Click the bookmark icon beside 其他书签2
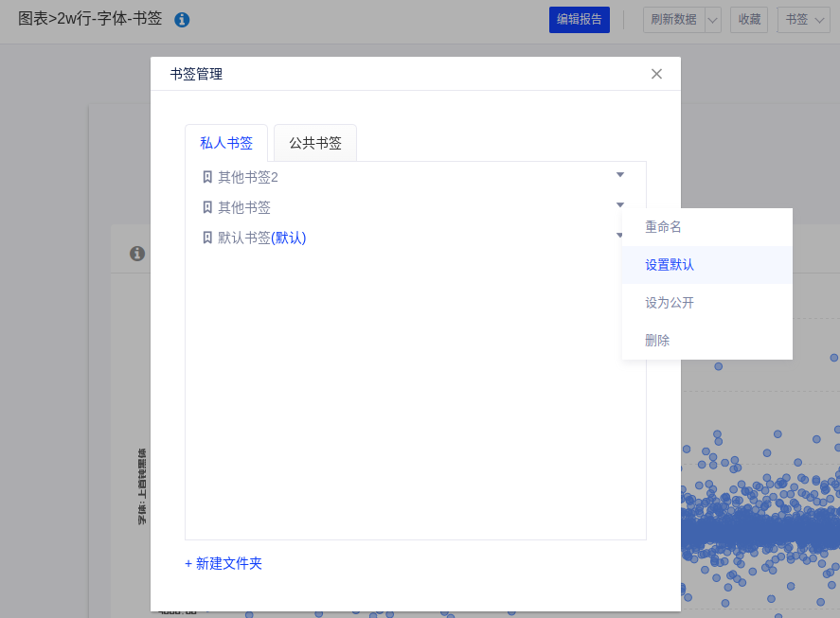Viewport: 840px width, 618px height. (207, 177)
